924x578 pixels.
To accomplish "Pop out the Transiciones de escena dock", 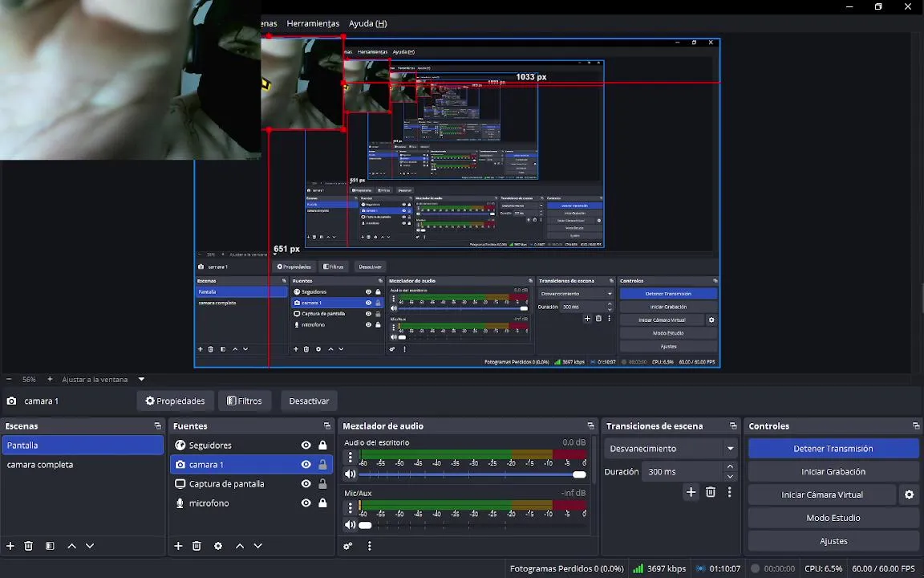I will (733, 425).
